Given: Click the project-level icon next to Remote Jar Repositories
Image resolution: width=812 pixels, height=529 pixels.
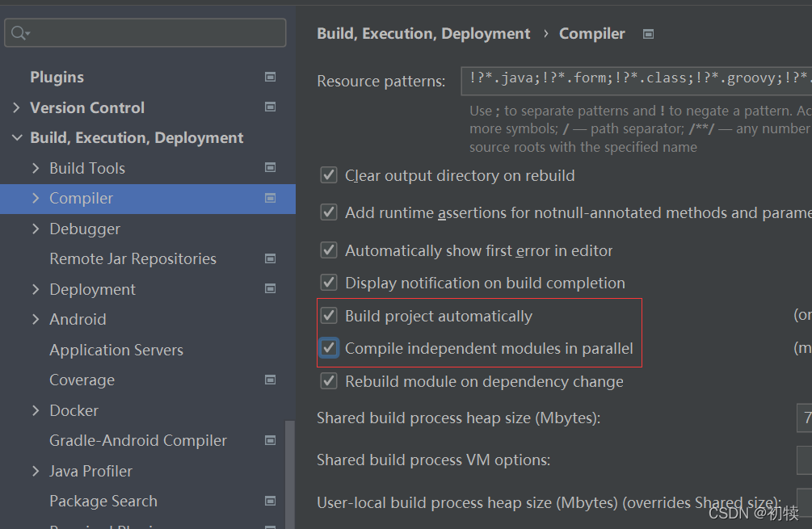Looking at the screenshot, I should click(x=270, y=258).
